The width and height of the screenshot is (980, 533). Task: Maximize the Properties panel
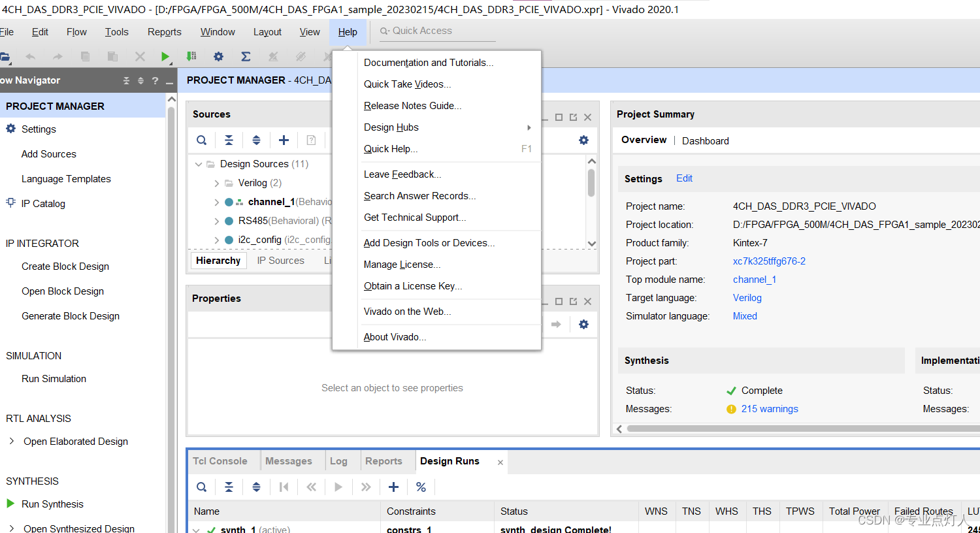(559, 301)
